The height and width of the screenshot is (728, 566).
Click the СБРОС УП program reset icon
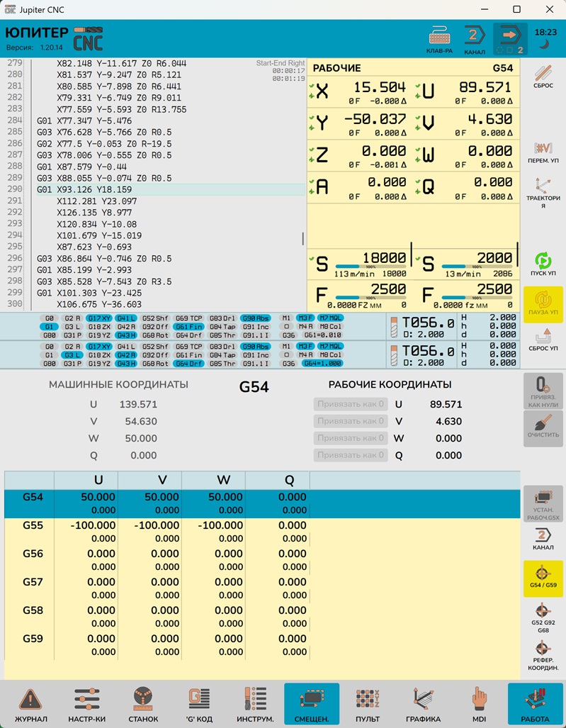coord(543,340)
